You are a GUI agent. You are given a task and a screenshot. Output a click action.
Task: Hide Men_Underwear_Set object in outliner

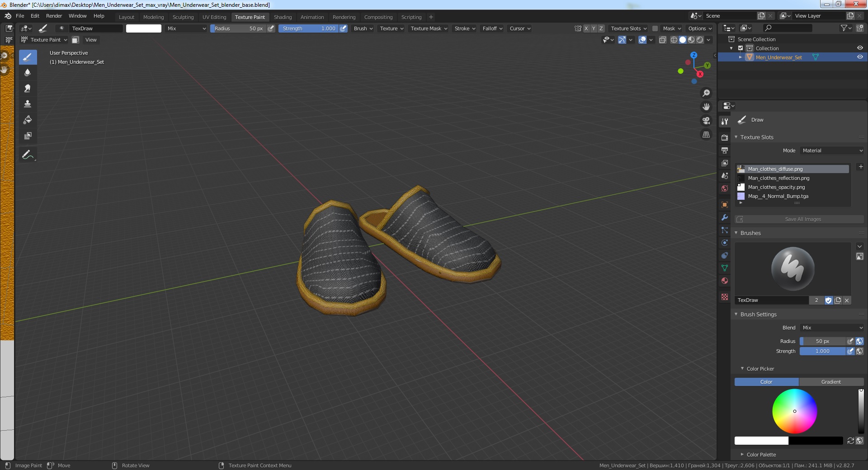pos(860,57)
